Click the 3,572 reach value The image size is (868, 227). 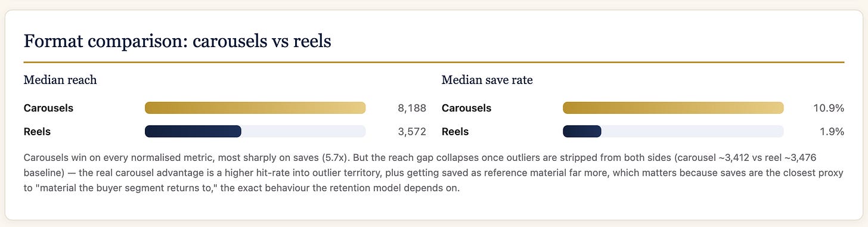(412, 132)
